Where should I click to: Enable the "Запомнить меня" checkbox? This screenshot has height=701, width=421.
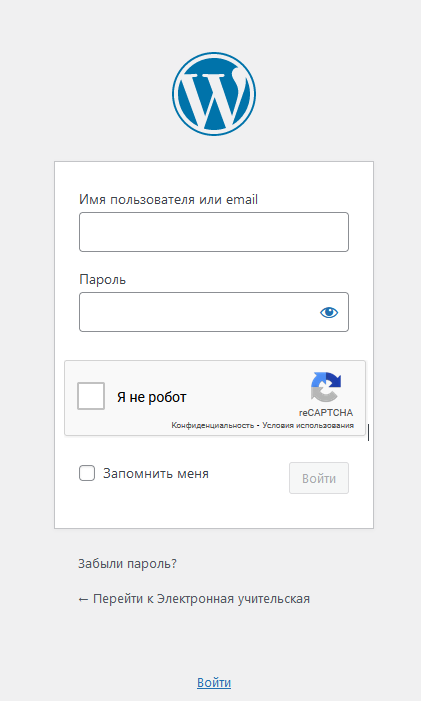tap(87, 473)
